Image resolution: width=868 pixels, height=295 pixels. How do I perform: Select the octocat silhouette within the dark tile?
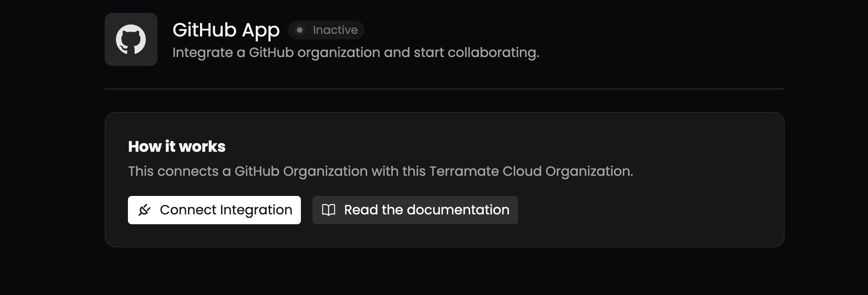click(x=131, y=39)
